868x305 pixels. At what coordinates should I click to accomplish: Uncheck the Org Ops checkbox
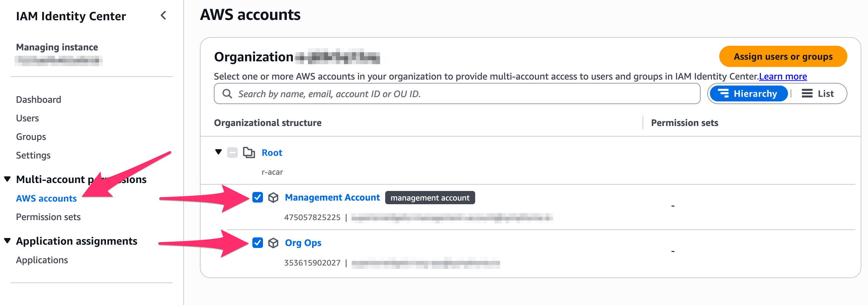pos(258,242)
